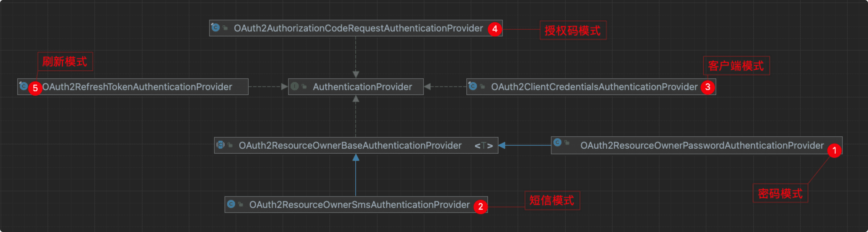Select the OAuth2AuthorizationCodeRequestAuthenticationProvider class node
868x232 pixels.
[x=355, y=28]
